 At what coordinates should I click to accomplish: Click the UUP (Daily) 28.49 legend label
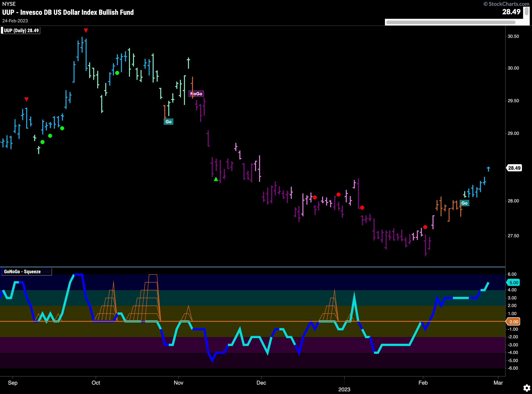(21, 31)
